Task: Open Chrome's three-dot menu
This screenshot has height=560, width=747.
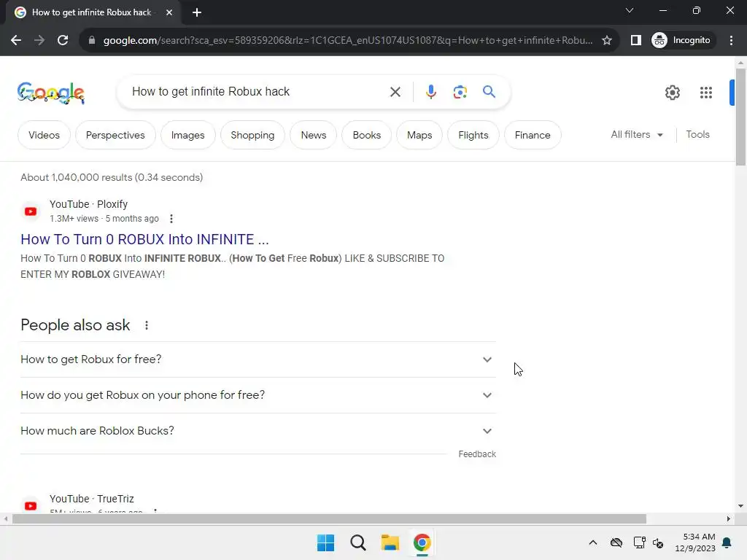Action: [731, 41]
